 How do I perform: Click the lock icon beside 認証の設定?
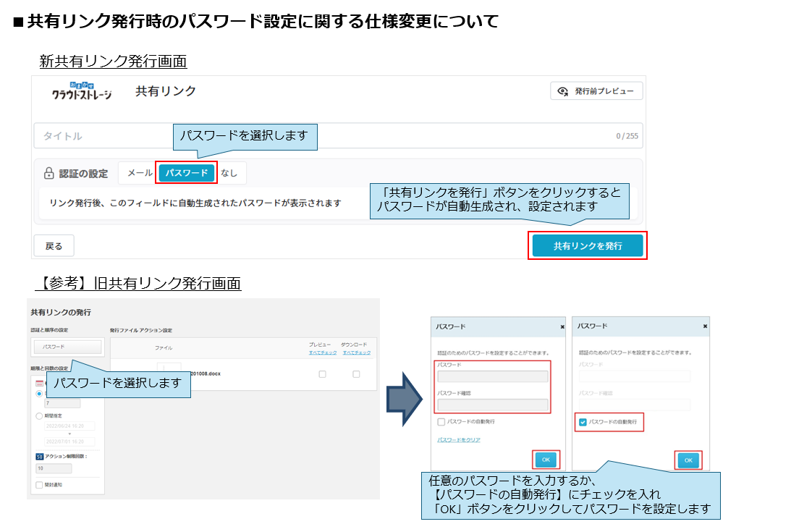48,173
